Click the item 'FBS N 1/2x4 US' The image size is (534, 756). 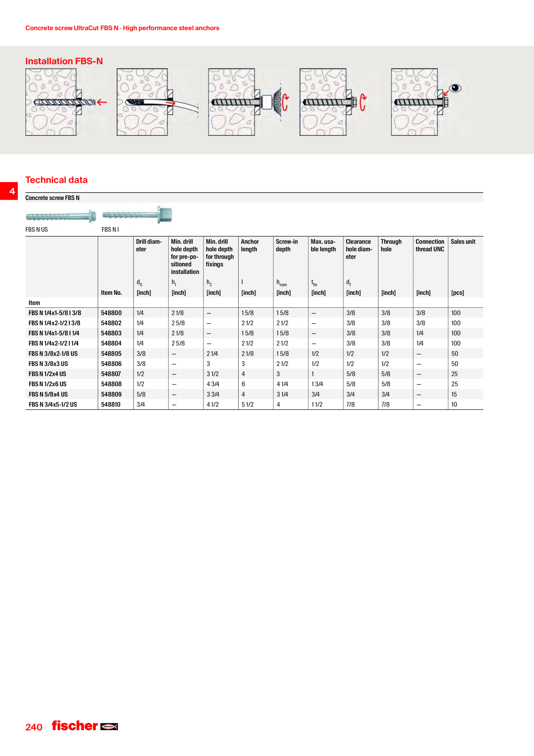point(47,374)
